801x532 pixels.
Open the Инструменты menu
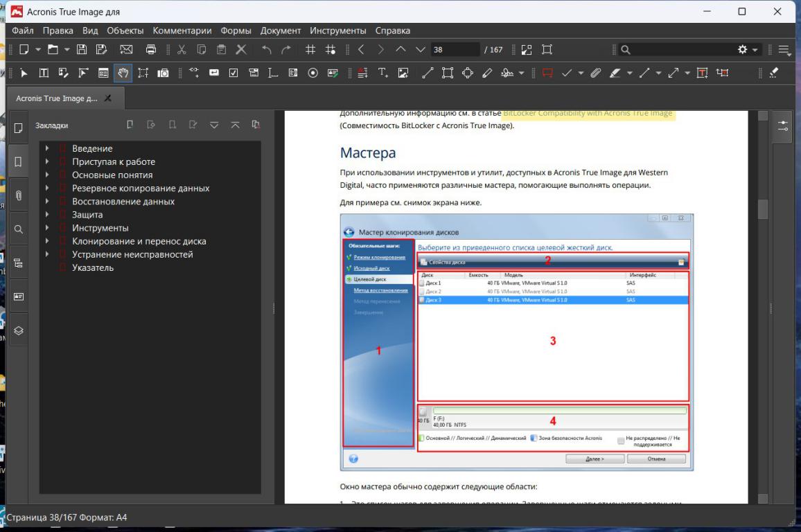[x=337, y=30]
